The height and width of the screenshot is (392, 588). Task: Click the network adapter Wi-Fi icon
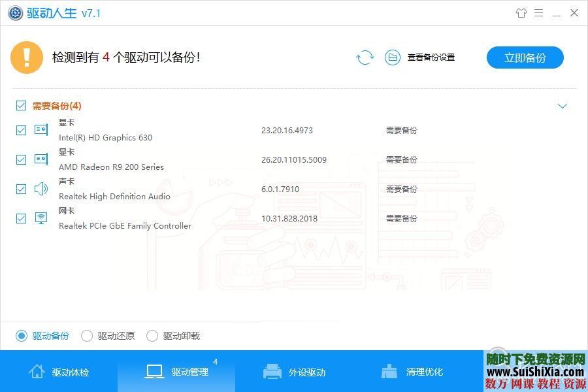41,218
